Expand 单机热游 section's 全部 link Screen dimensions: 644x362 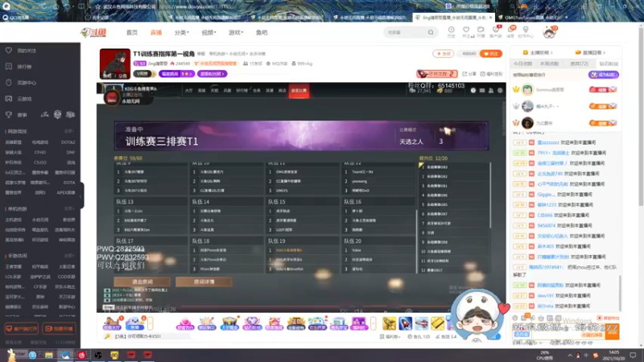(x=69, y=209)
